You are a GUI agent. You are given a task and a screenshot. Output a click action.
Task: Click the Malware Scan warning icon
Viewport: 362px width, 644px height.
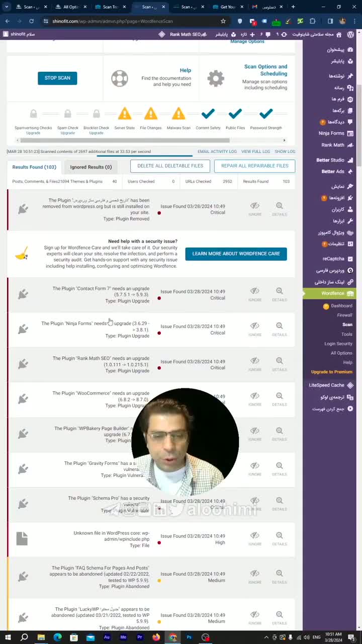[178, 114]
